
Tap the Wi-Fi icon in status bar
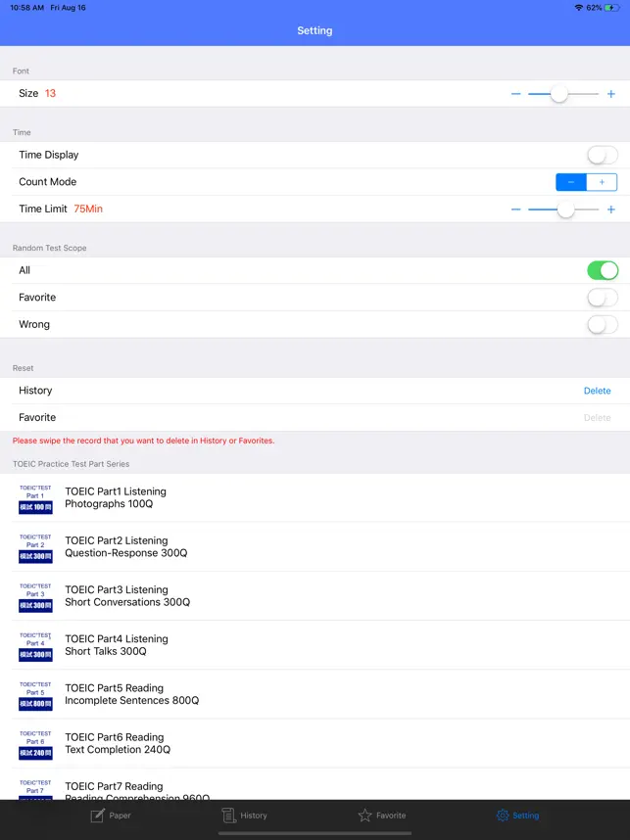(x=578, y=8)
